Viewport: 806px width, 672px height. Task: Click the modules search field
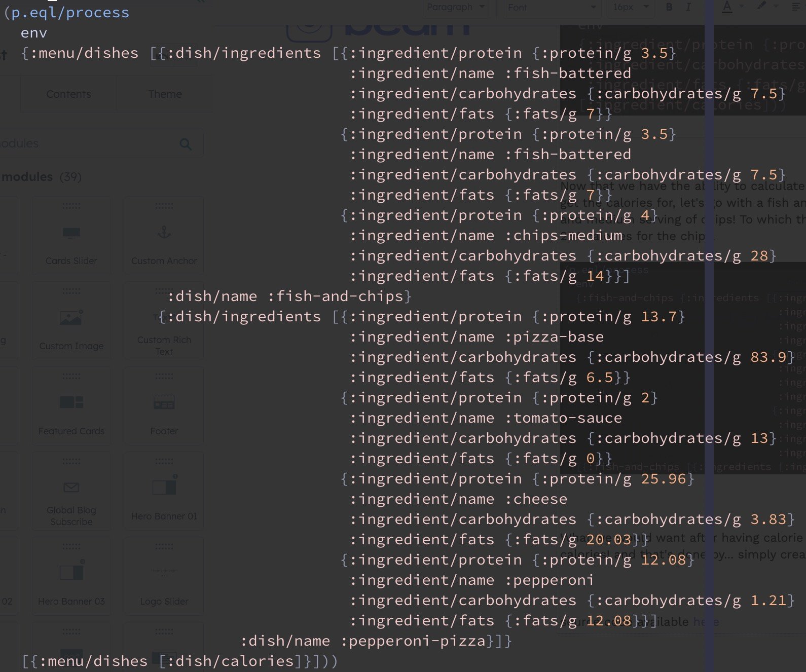(101, 144)
